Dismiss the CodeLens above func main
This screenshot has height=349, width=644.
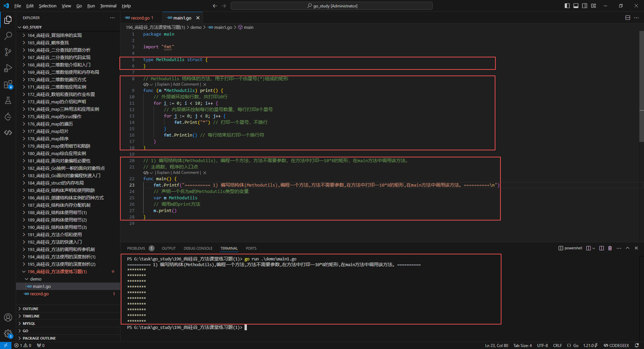click(205, 173)
